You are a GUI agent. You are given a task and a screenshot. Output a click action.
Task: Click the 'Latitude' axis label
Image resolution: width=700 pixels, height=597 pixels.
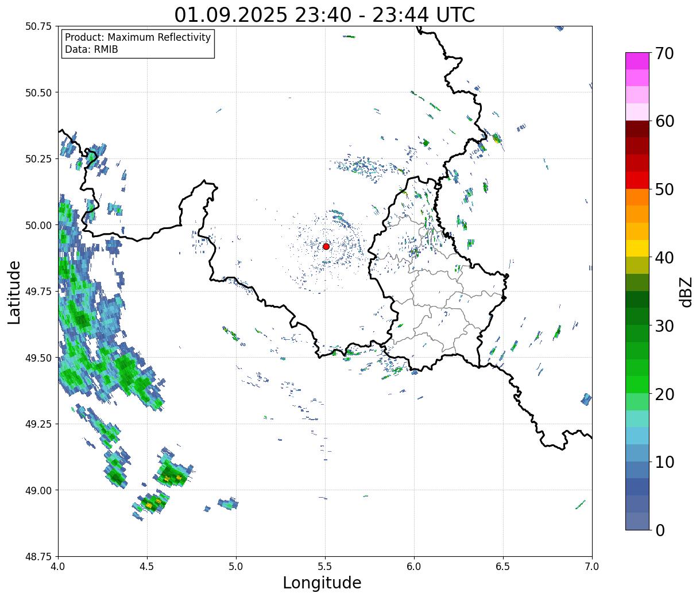tap(14, 292)
